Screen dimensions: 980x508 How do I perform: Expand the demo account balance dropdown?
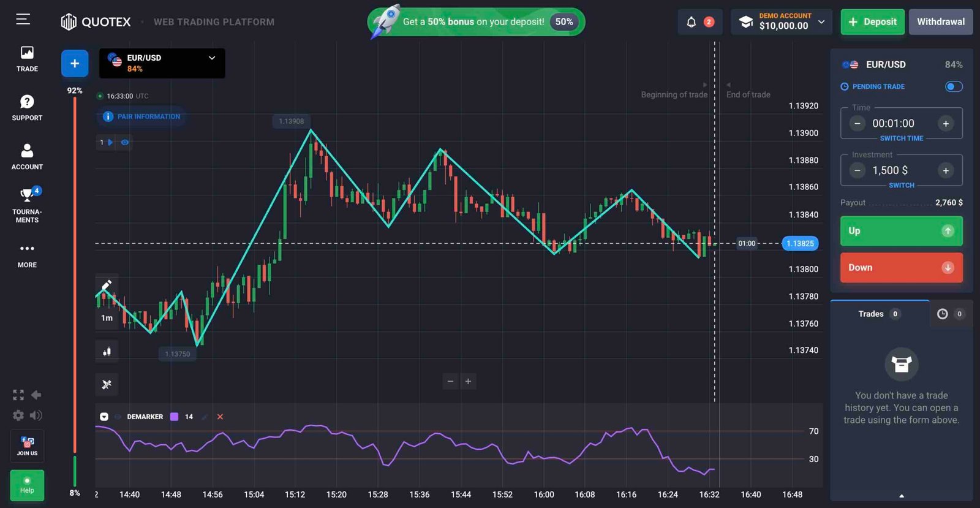pos(783,22)
